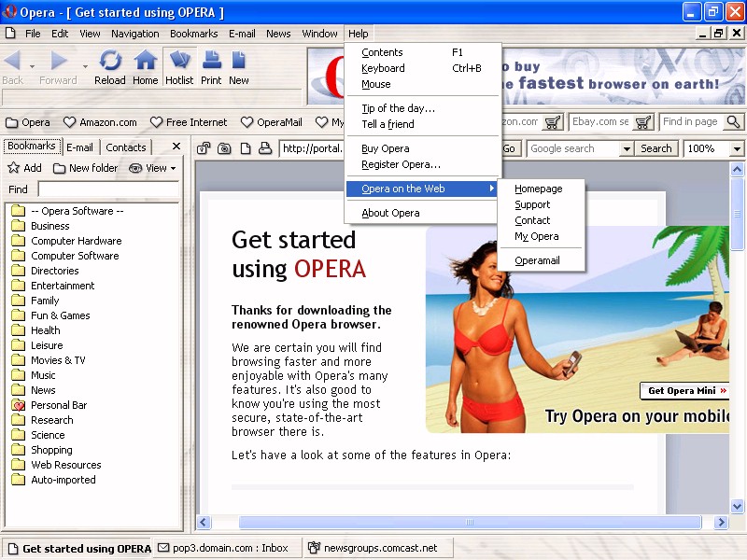Click the Get Opera Mini link

686,391
